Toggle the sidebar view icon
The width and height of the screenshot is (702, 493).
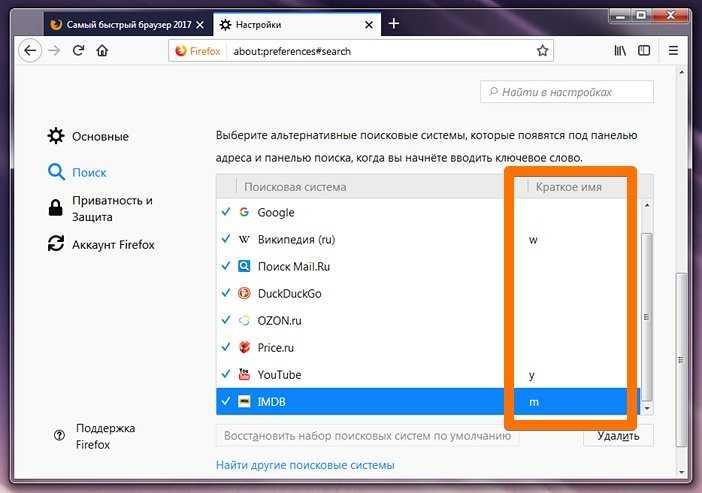click(x=644, y=51)
